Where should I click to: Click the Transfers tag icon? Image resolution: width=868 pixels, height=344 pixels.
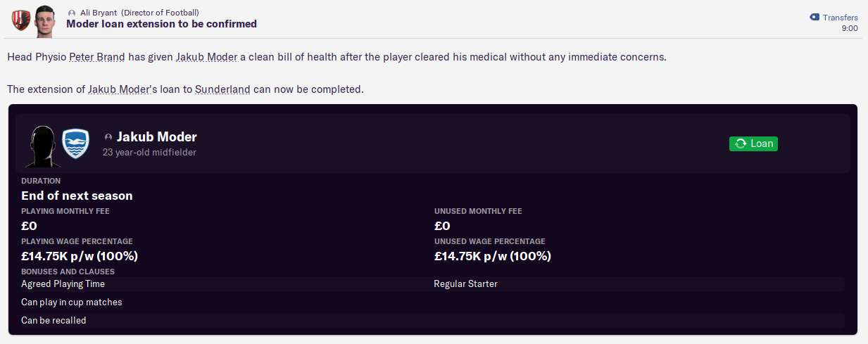click(x=814, y=17)
